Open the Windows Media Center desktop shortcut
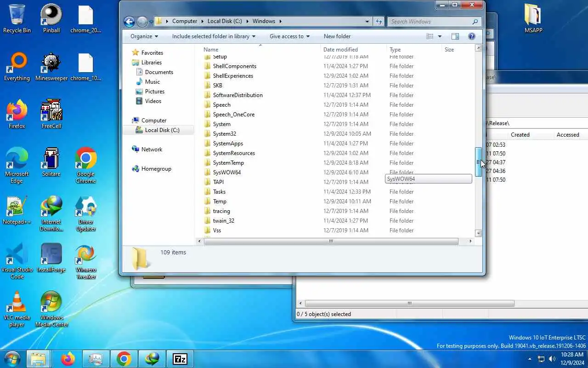The height and width of the screenshot is (368, 588). point(51,309)
